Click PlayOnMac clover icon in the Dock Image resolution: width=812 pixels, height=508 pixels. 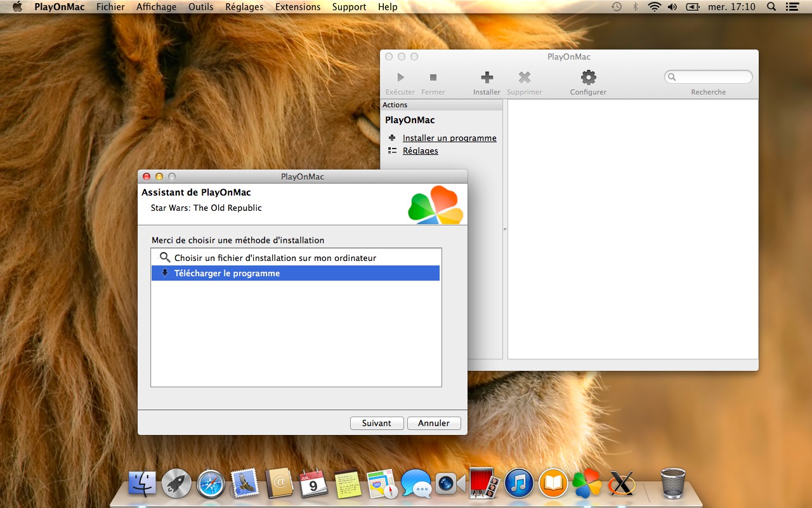tap(587, 484)
